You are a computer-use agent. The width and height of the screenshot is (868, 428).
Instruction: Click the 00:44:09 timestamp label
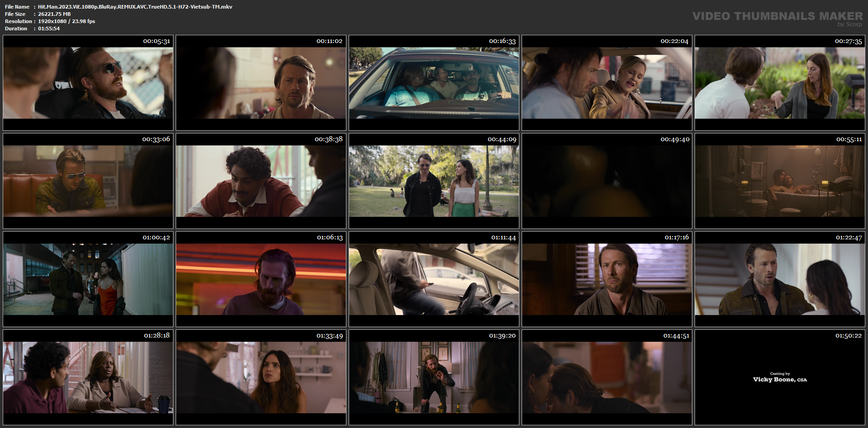click(502, 139)
